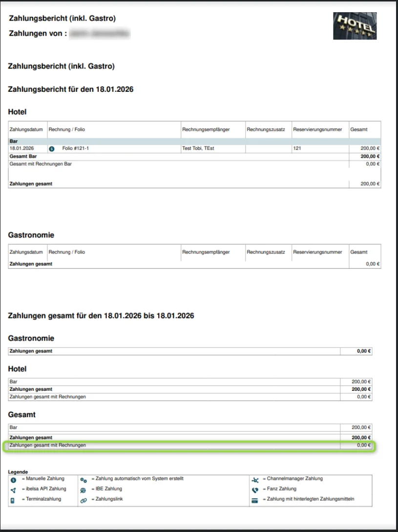The image size is (398, 532).
Task: Click the legend text '= Manuelle Zahlung'
Action: pyautogui.click(x=43, y=479)
